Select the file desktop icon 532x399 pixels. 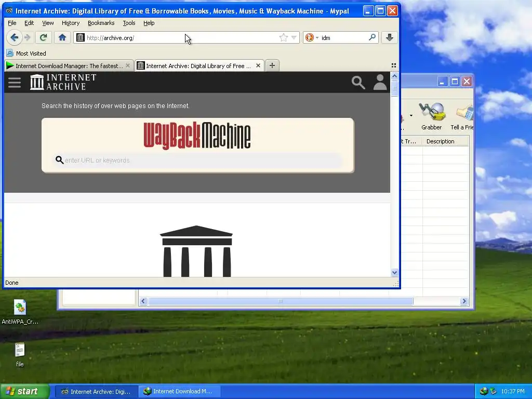(x=20, y=355)
